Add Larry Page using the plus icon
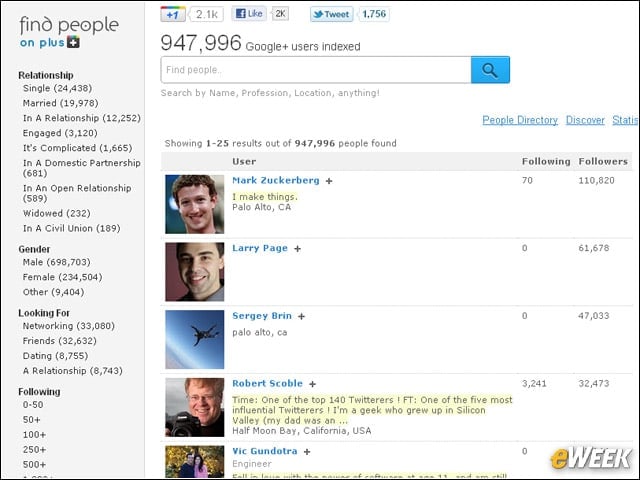The image size is (640, 480). [298, 249]
